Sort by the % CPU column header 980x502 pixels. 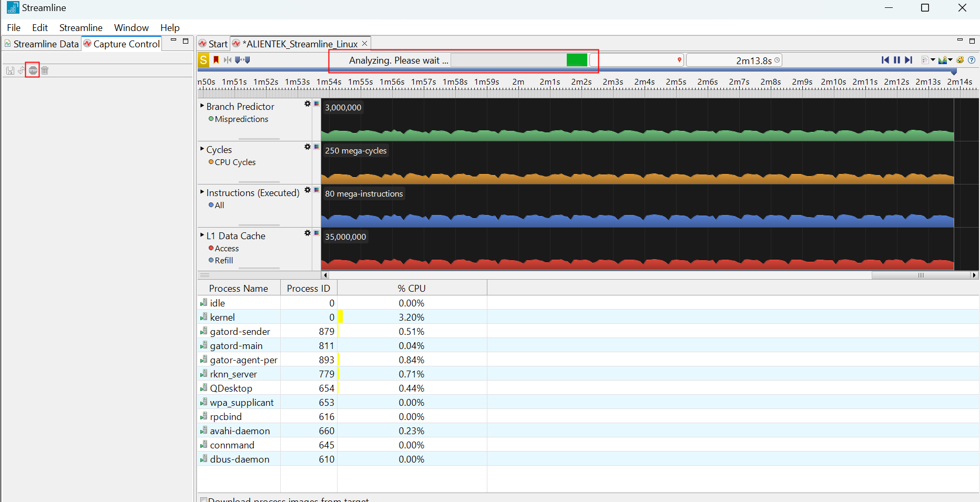[411, 289]
